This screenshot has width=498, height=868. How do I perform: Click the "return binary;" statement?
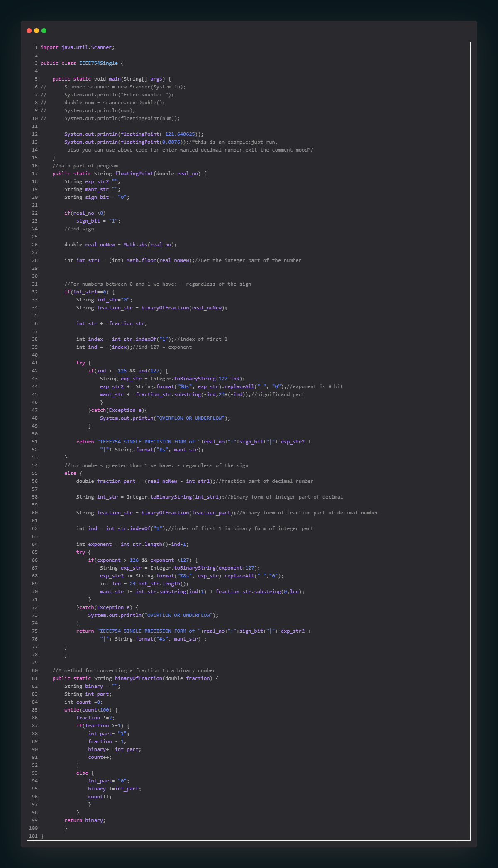[x=85, y=820]
